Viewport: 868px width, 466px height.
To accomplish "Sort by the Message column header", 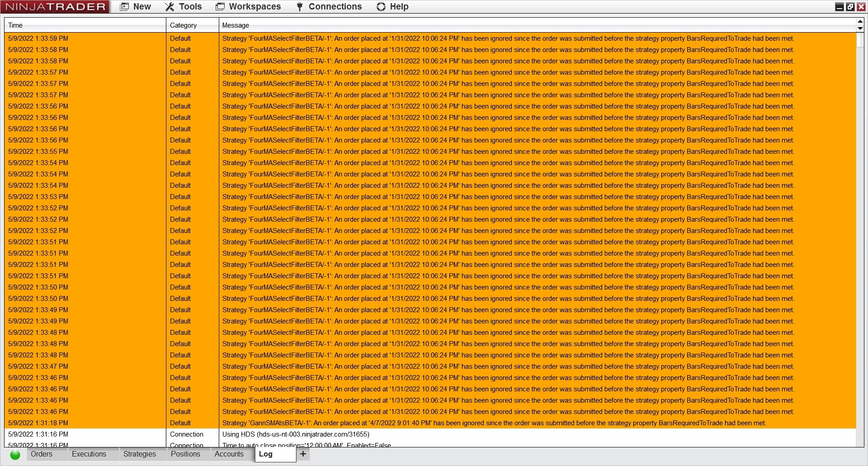I will 537,25.
